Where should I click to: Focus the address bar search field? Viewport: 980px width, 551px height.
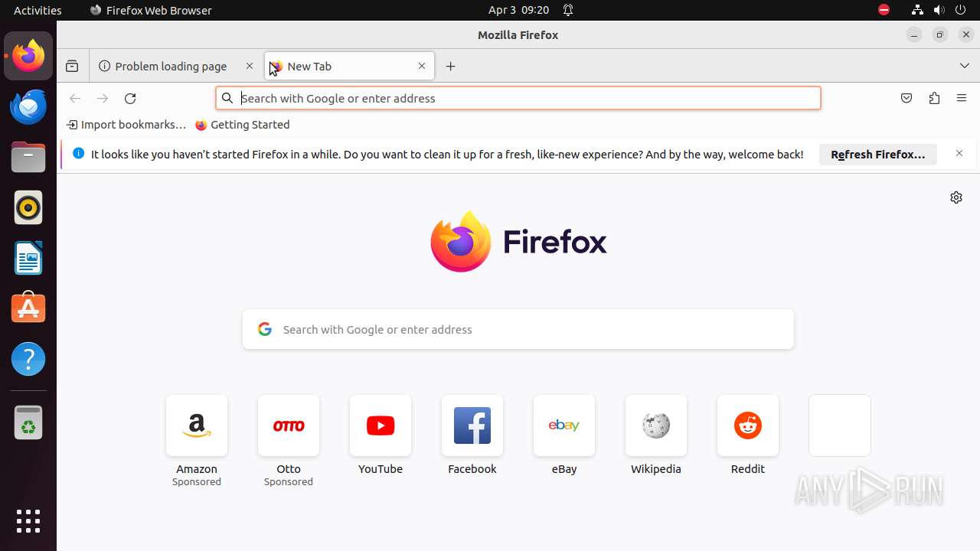click(518, 98)
